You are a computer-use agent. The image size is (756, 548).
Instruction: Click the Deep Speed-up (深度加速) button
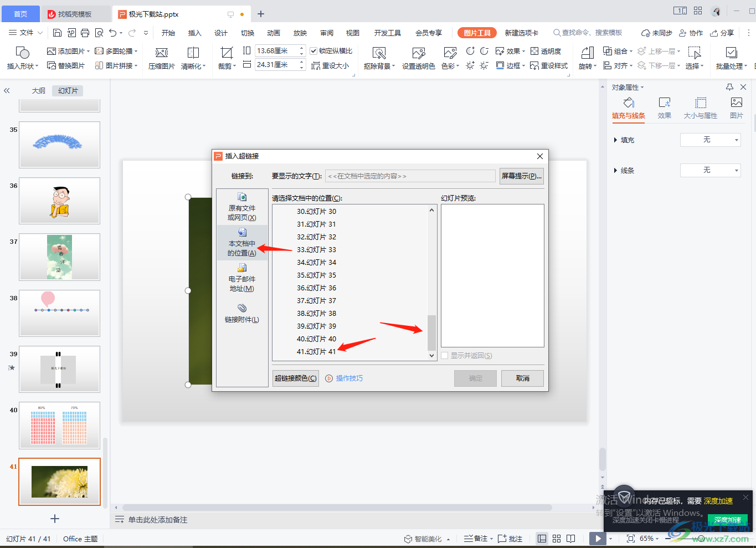(727, 520)
